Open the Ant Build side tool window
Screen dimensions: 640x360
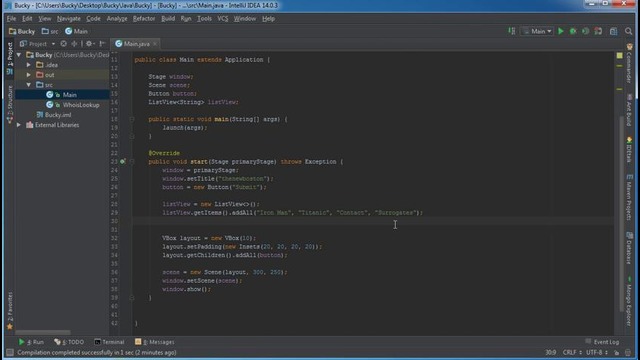click(629, 110)
